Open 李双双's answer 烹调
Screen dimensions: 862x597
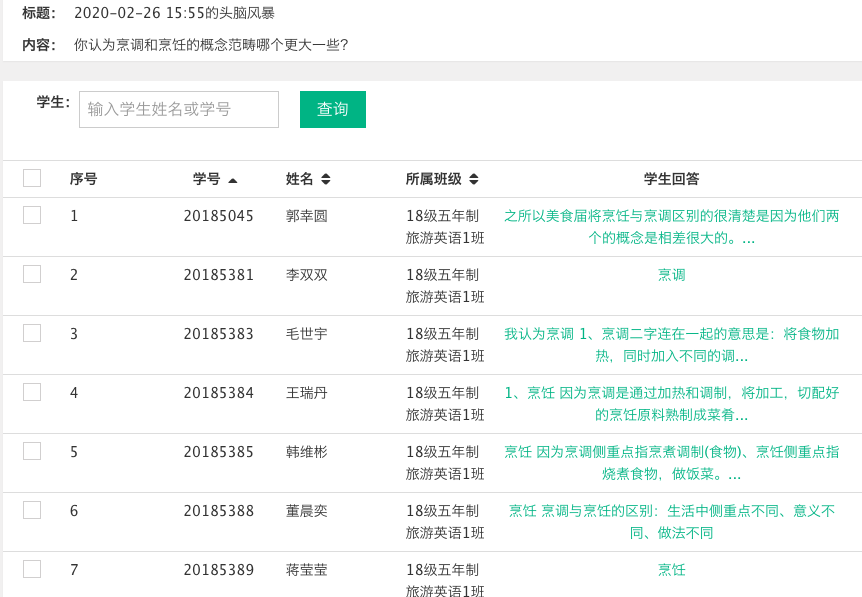tap(671, 275)
